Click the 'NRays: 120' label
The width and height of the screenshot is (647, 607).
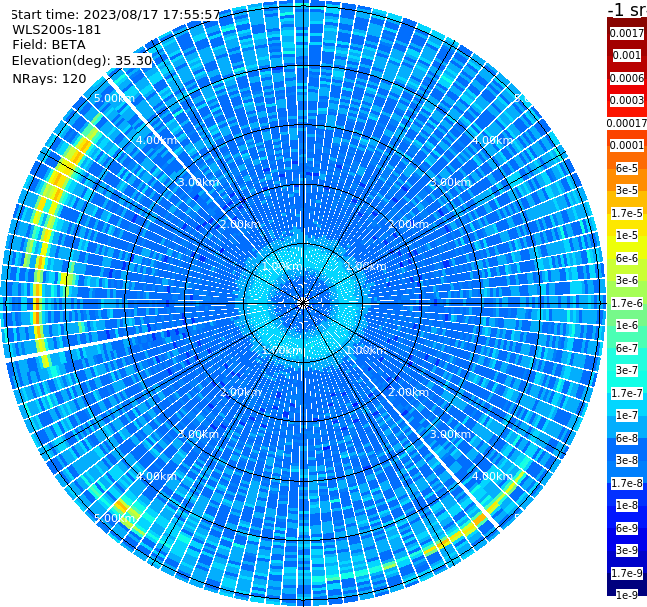point(49,78)
